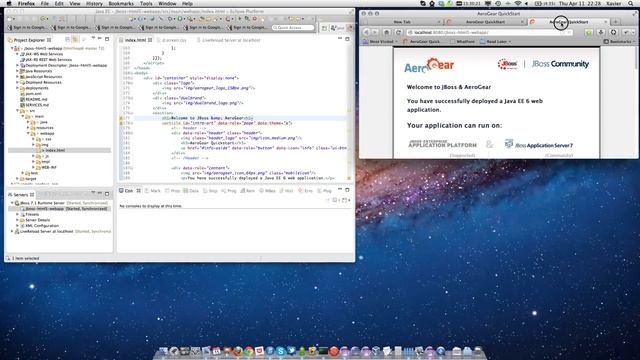Viewport: 640px width, 360px height.
Task: Click Open Perspective icon in Eclipse
Action: point(324,28)
